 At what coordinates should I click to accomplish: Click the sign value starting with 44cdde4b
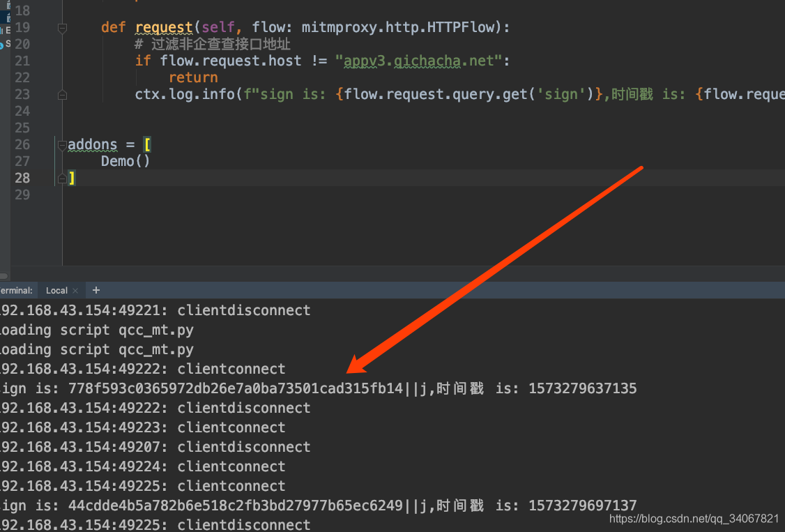pyautogui.click(x=247, y=506)
